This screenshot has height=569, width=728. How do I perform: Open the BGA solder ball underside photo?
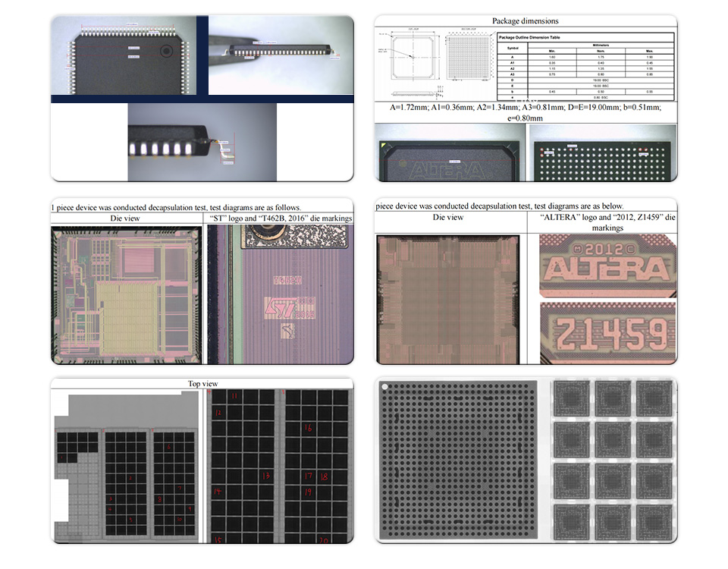pos(603,152)
